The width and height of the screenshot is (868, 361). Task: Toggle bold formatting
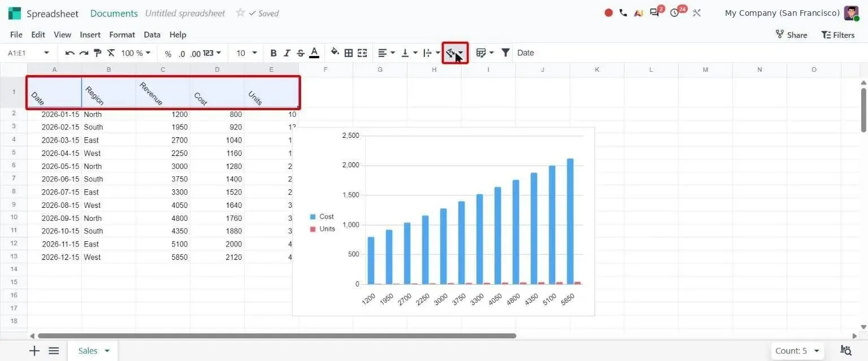point(274,53)
